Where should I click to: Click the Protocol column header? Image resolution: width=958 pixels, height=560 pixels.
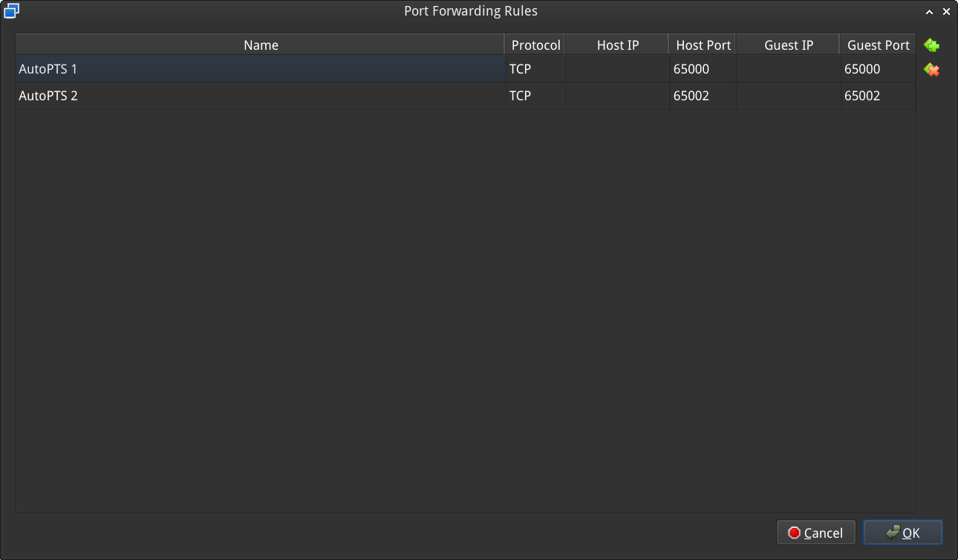[535, 45]
